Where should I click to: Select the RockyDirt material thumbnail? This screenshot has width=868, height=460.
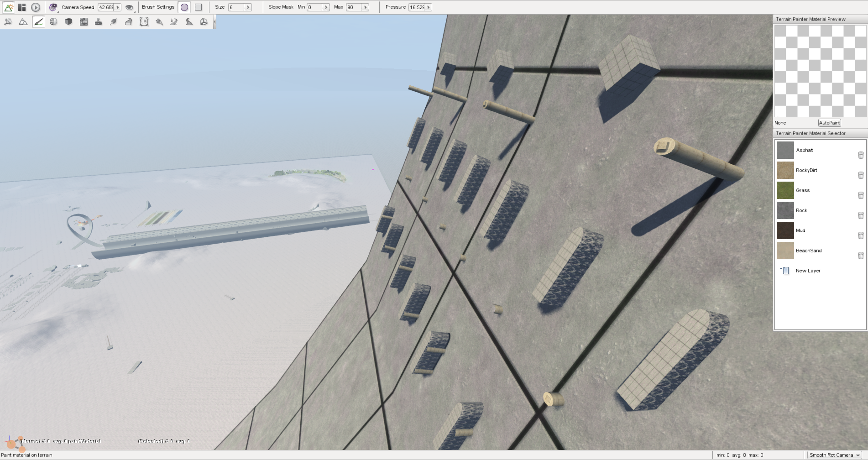(x=785, y=170)
